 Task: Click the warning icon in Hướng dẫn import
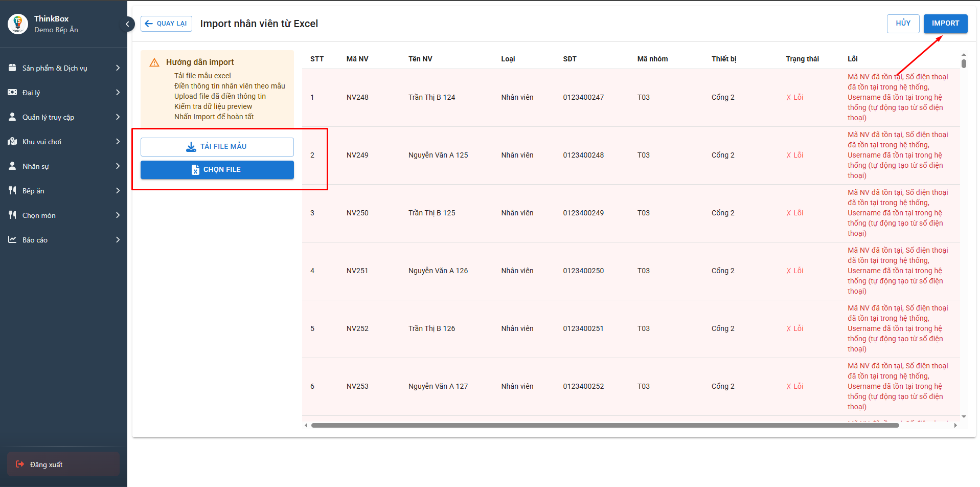point(154,62)
